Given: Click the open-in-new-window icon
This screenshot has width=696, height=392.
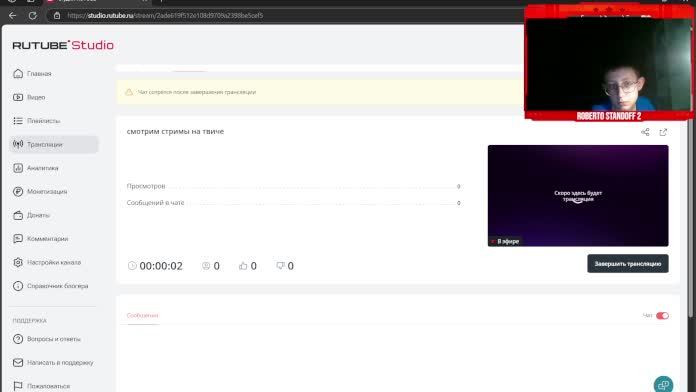Looking at the screenshot, I should coord(663,132).
